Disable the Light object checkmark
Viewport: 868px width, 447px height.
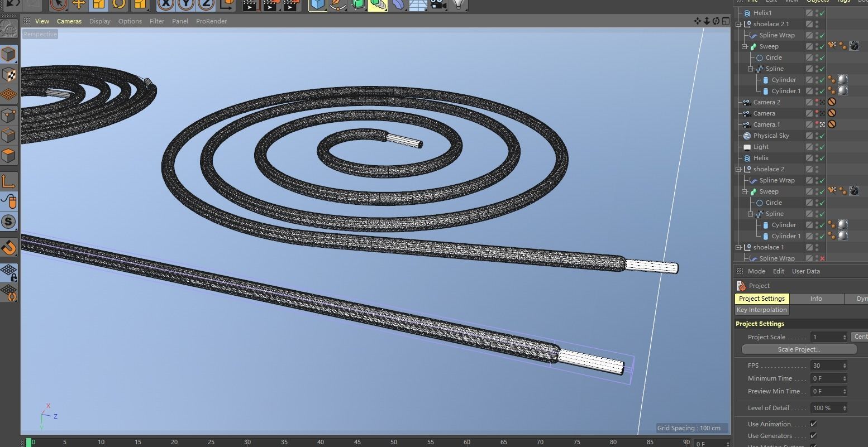tap(822, 147)
